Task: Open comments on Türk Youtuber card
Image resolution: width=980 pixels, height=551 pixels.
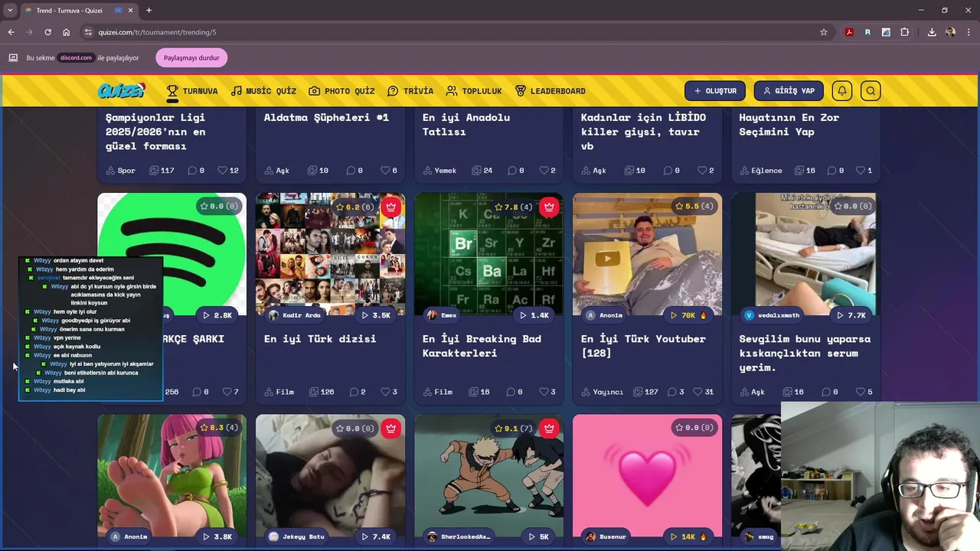Action: tap(675, 392)
